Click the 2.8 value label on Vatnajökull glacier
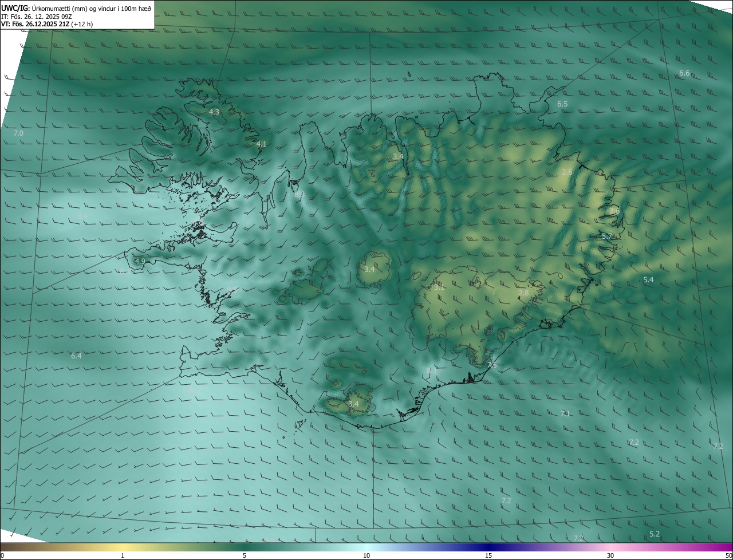 (523, 293)
